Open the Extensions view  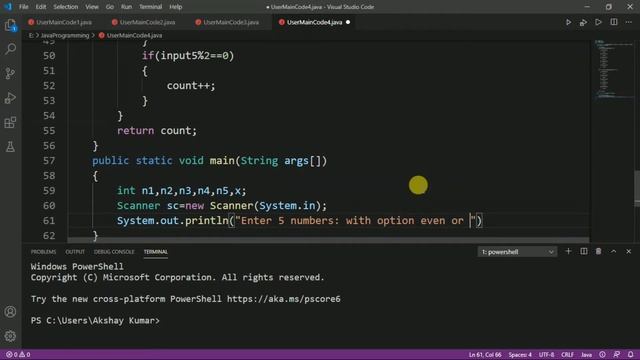pos(10,122)
